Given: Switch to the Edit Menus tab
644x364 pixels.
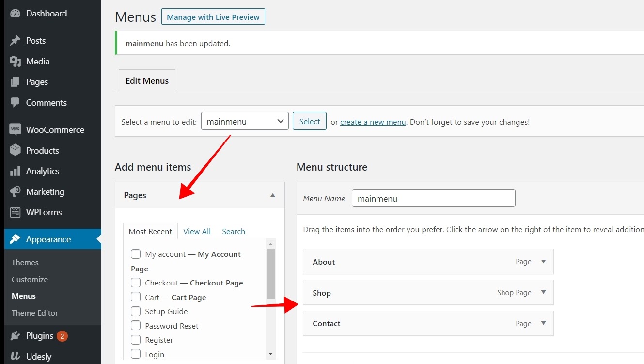Looking at the screenshot, I should tap(147, 80).
